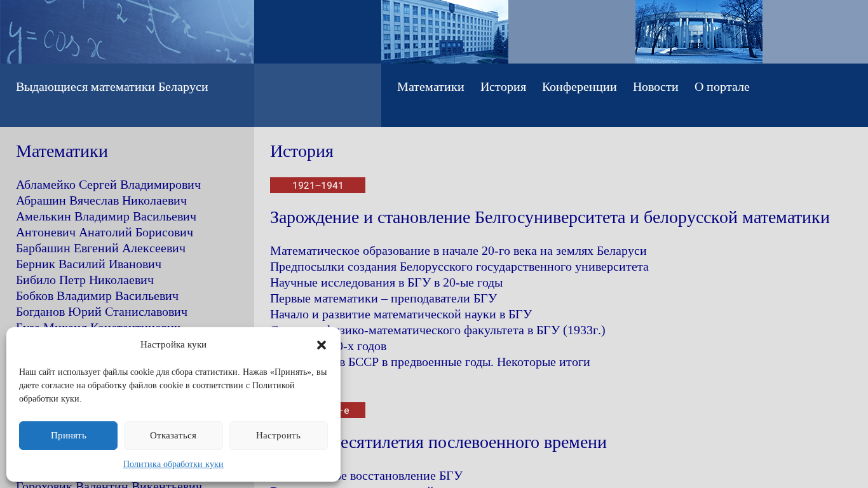Open the Политика обработки куки link
Viewport: 868px width, 488px height.
coord(173,464)
